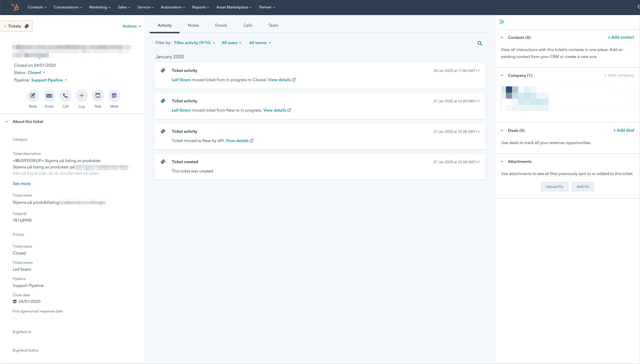Collapse the Company (1) section
The image size is (640, 364).
pos(502,75)
